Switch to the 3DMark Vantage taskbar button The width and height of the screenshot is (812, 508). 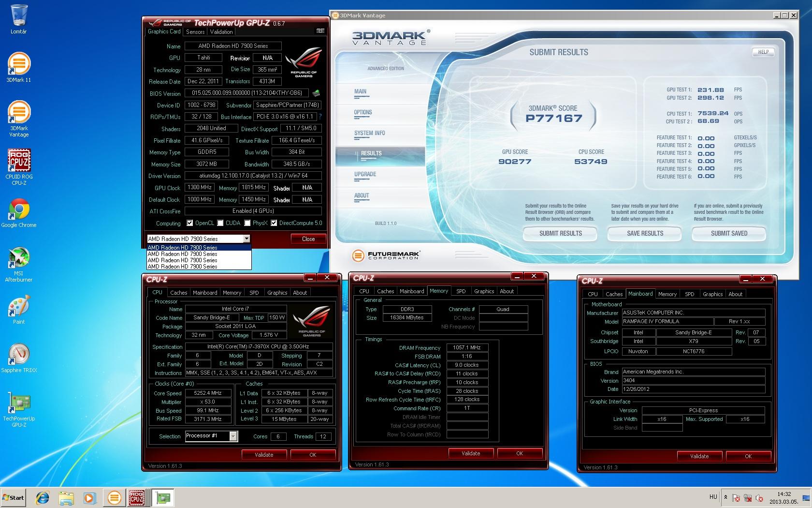point(114,497)
